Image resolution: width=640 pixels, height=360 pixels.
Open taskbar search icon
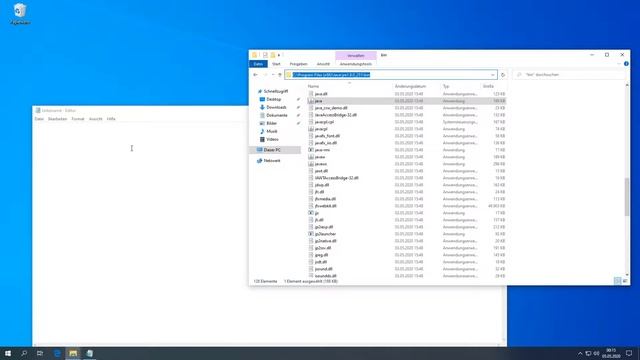click(x=24, y=353)
